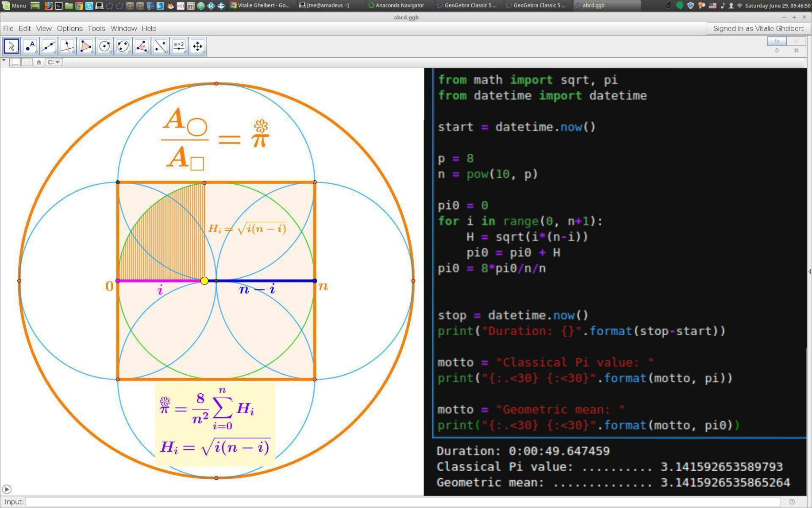Open shield security tray icon
The image size is (812, 508).
click(x=690, y=6)
